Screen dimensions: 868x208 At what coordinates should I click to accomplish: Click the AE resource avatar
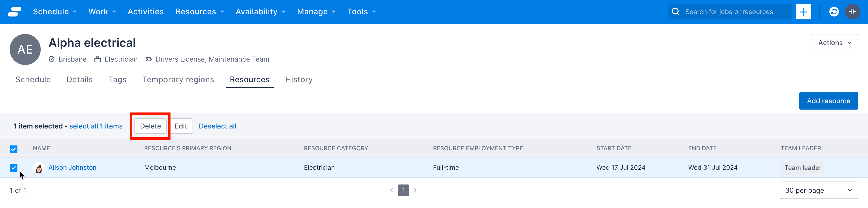point(25,49)
